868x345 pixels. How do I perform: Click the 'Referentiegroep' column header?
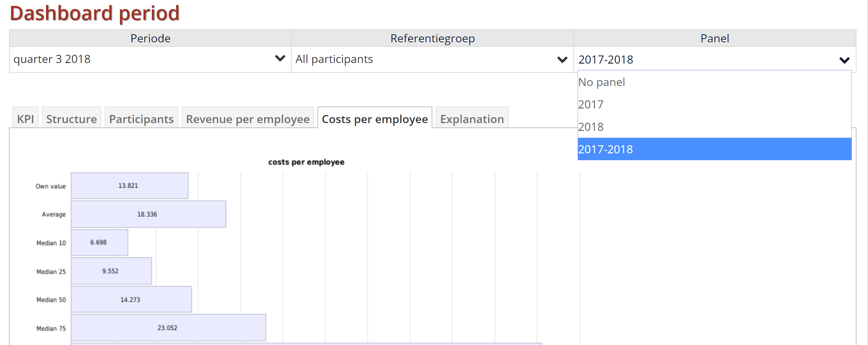(432, 38)
